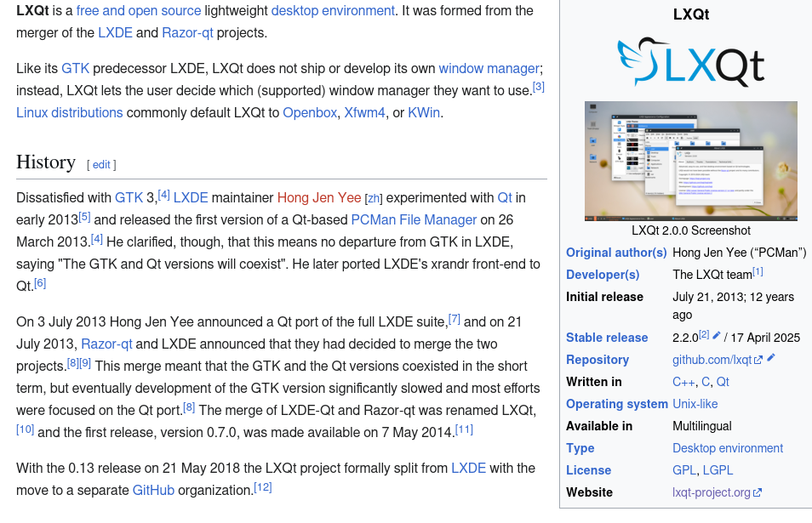Open 'Developer(s)' infobox label link
Screen dimensions: 812x523
click(x=603, y=275)
